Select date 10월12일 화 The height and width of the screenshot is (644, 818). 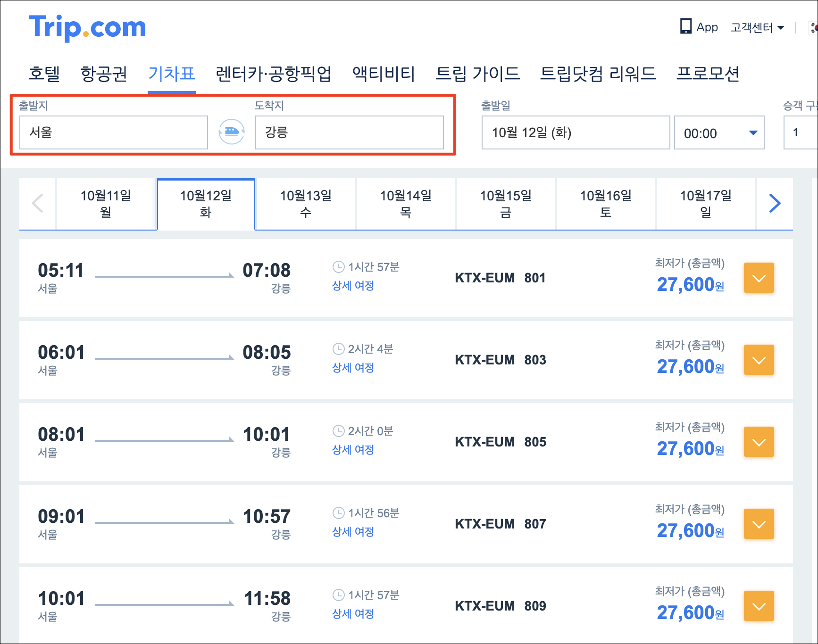(206, 204)
